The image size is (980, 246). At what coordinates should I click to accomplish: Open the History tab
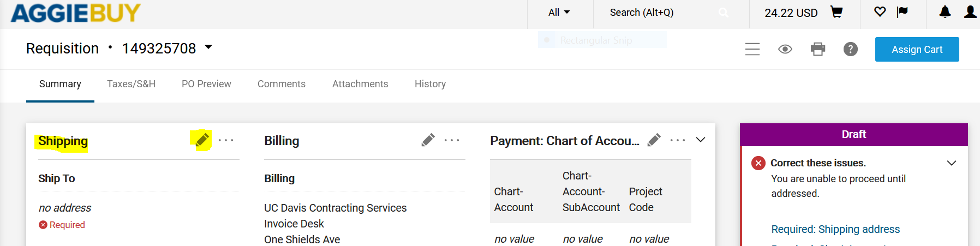point(430,84)
